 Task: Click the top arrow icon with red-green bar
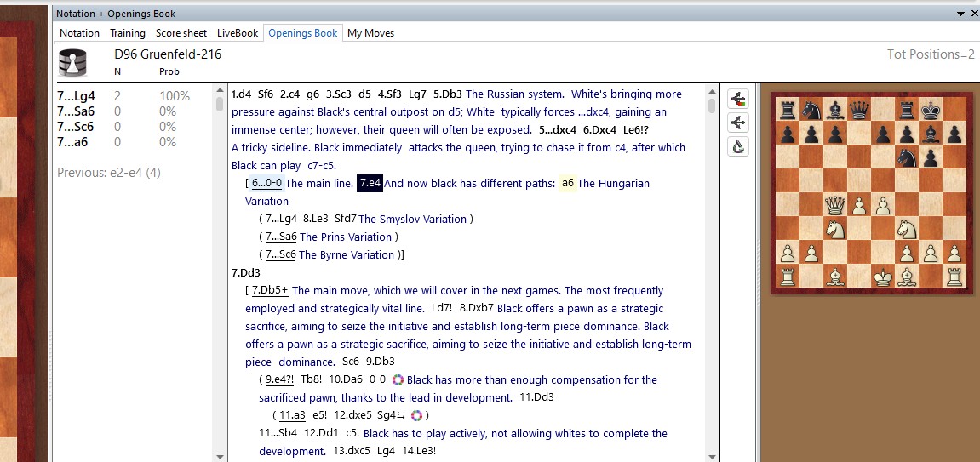click(x=738, y=100)
